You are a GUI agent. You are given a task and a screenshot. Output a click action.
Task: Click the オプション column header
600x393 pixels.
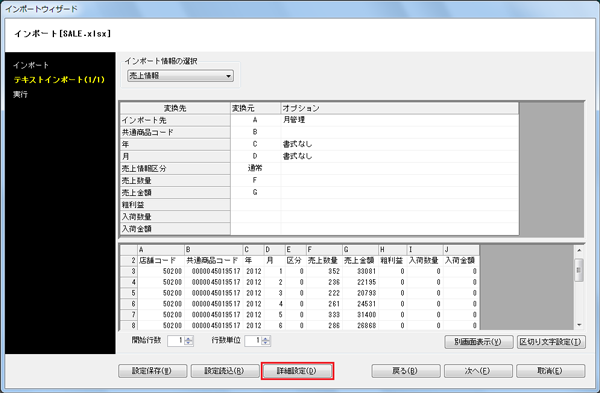click(399, 108)
